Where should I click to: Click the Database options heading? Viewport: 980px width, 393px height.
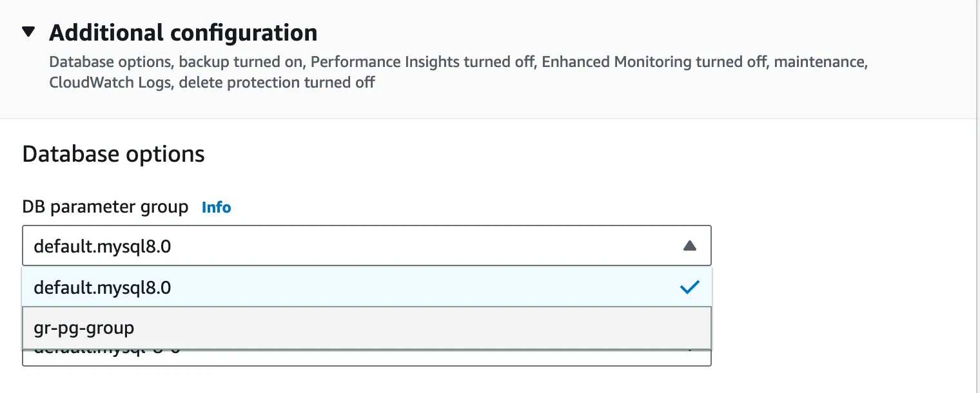(x=113, y=153)
